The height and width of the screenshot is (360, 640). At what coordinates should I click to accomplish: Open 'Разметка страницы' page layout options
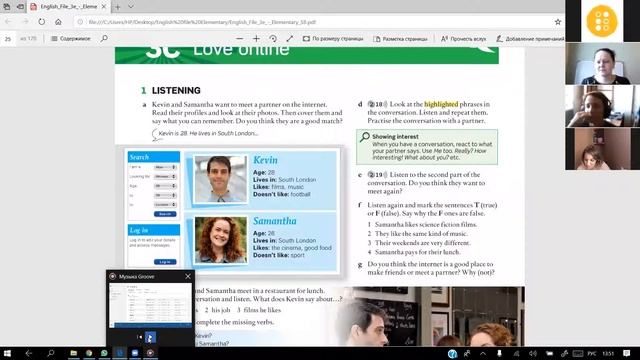(400, 39)
